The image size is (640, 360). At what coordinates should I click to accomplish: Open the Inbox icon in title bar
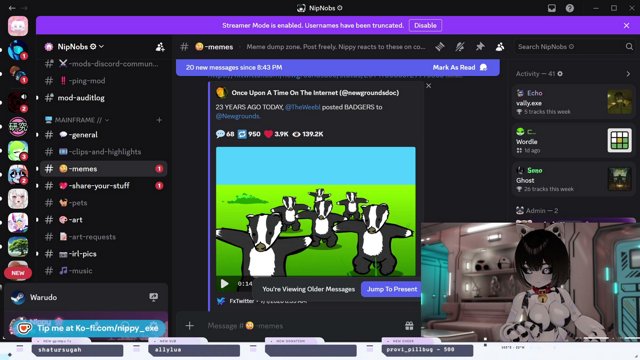(551, 8)
